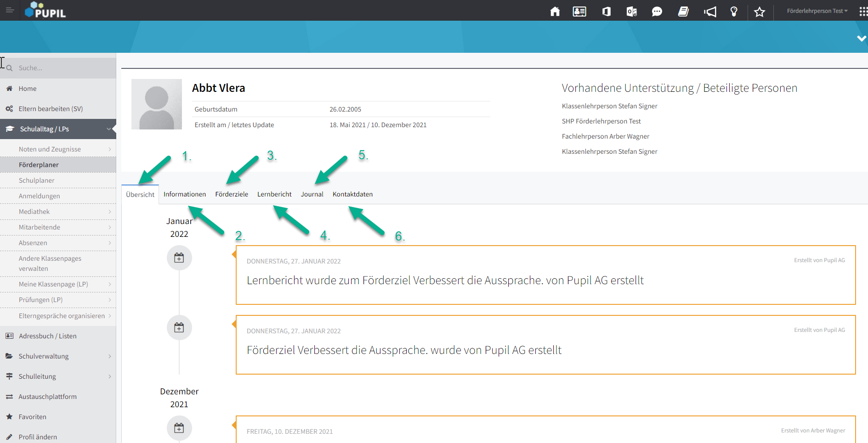Open Profil ändern
This screenshot has height=443, width=868.
[58, 437]
